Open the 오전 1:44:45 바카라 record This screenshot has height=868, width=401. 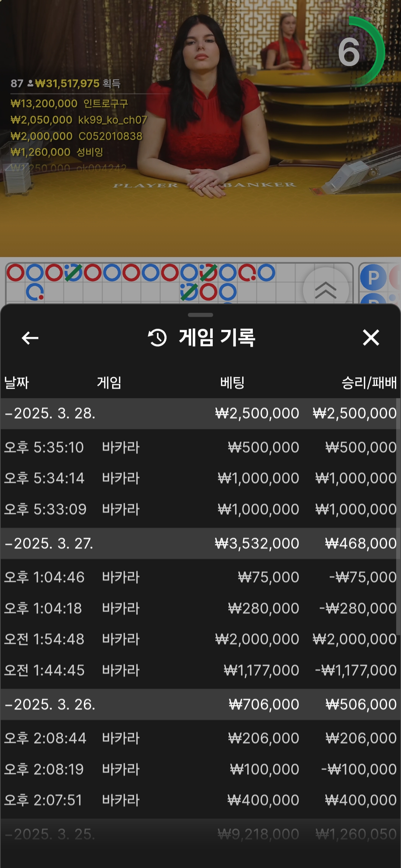coord(200,670)
